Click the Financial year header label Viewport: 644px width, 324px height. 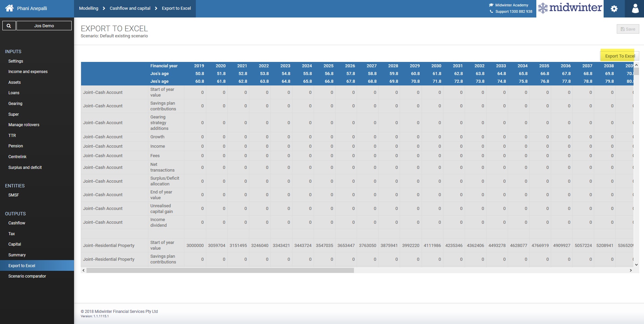pos(164,66)
